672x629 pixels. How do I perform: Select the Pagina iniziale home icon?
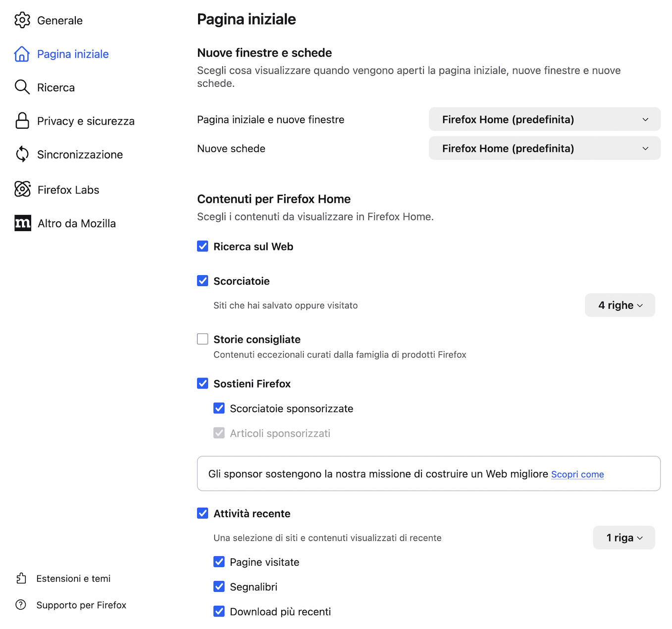pos(22,54)
